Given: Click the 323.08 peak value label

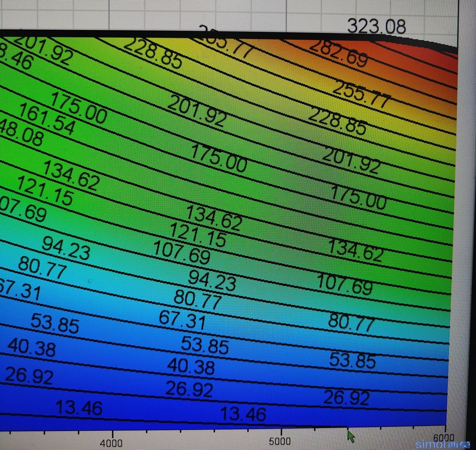Looking at the screenshot, I should coord(376,26).
